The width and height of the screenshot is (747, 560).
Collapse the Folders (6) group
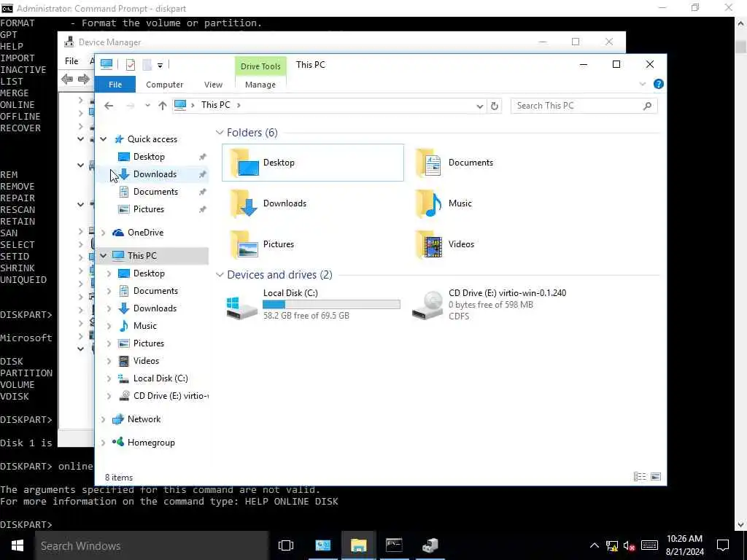pos(220,133)
